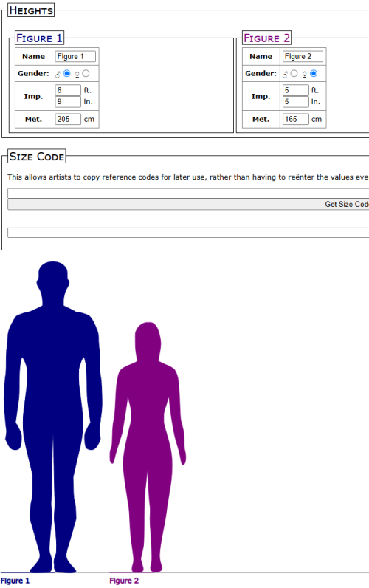Click the Get Size Code button
Image resolution: width=369 pixels, height=588 pixels.
[188, 204]
